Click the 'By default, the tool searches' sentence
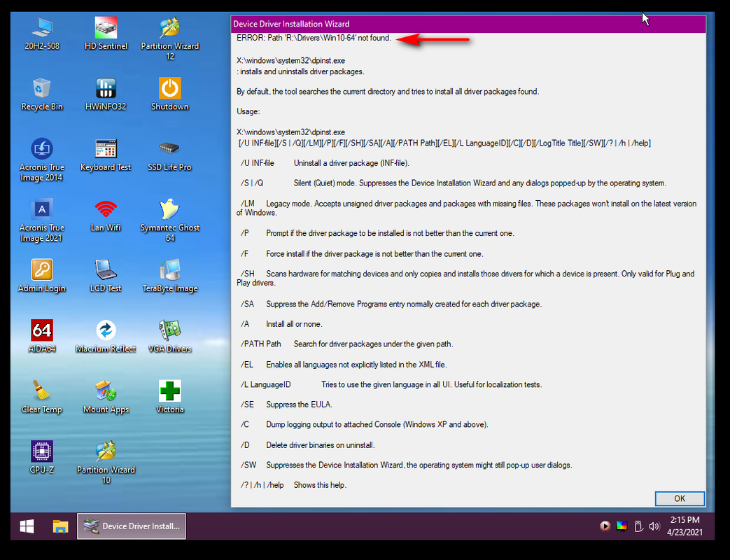This screenshot has height=560, width=730. pyautogui.click(x=388, y=92)
